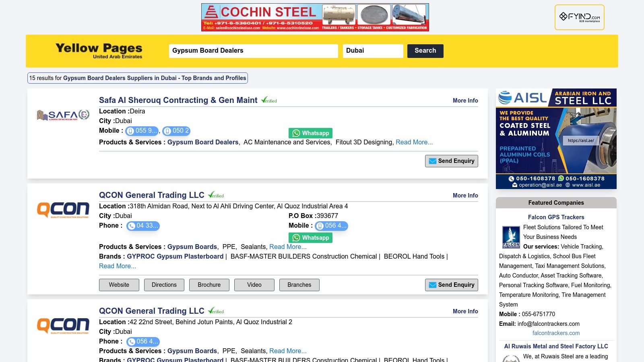Click the QCON company logo thumbnail
The image size is (644, 362).
point(63,210)
